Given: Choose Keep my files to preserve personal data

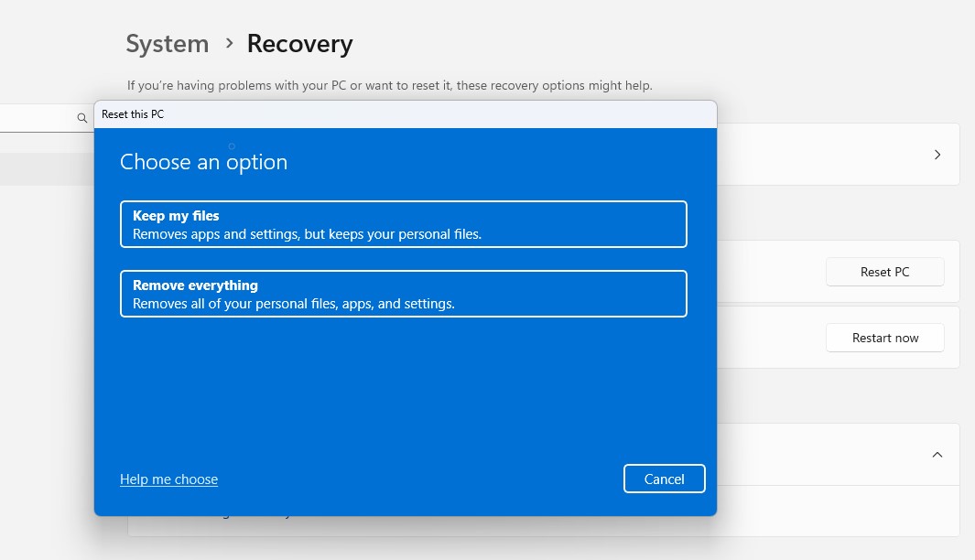Looking at the screenshot, I should pos(403,224).
